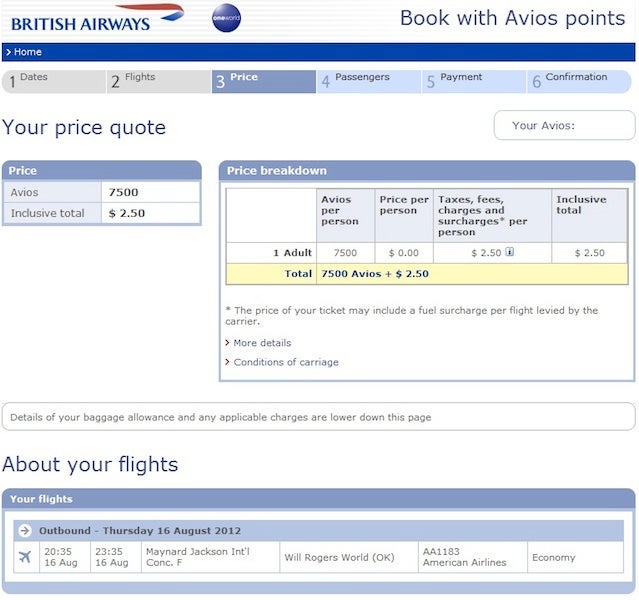Go to the Home link
Image resolution: width=639 pixels, height=600 pixels.
[27, 52]
